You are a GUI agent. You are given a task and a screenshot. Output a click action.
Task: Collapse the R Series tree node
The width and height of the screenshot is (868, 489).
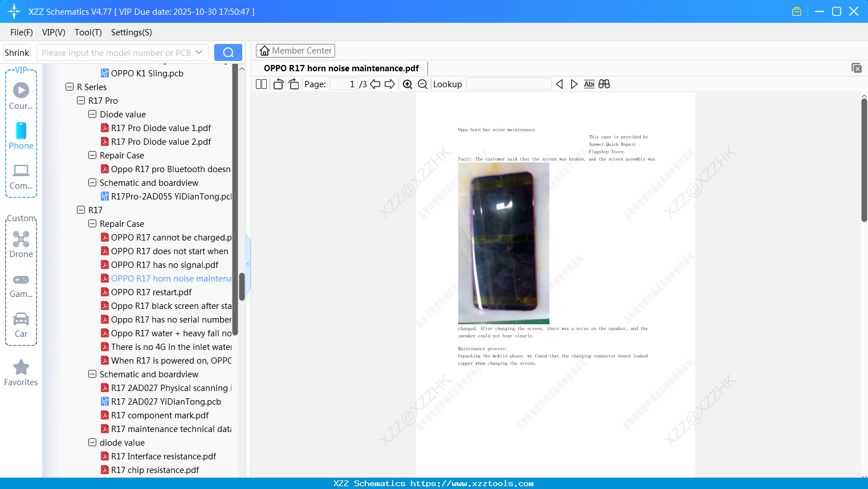point(70,87)
